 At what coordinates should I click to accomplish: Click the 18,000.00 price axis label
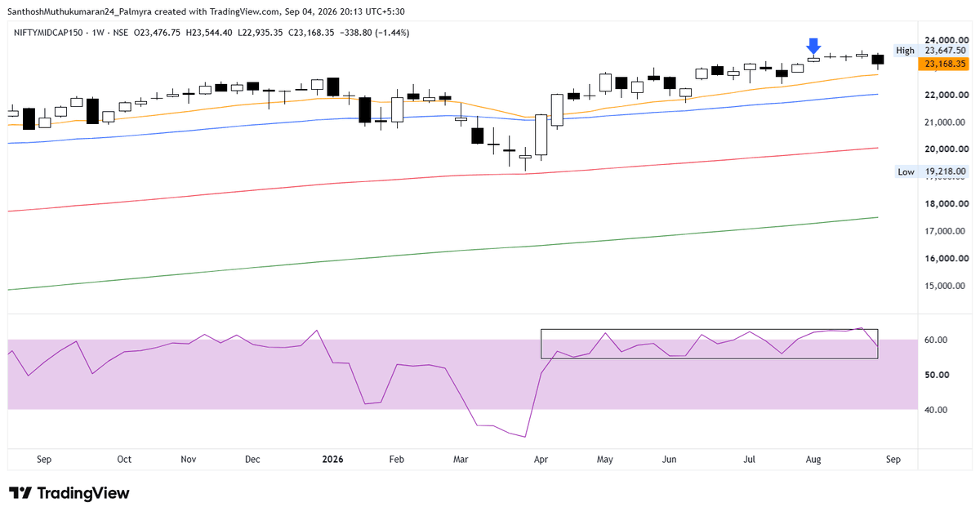coord(946,204)
